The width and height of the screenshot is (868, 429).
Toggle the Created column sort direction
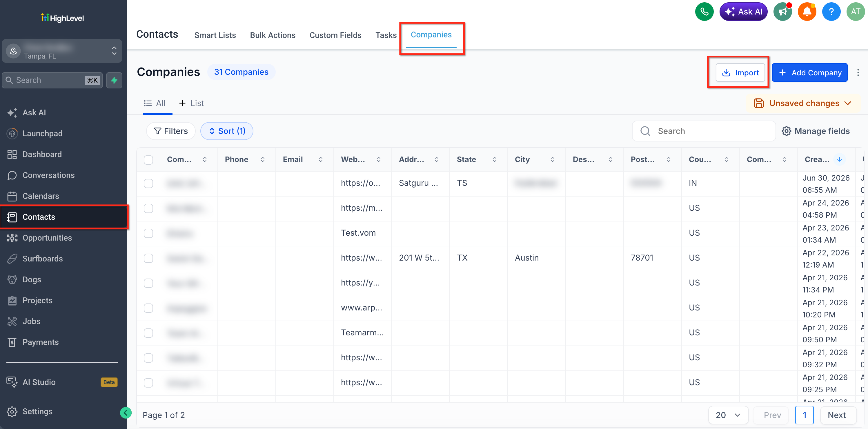coord(839,159)
